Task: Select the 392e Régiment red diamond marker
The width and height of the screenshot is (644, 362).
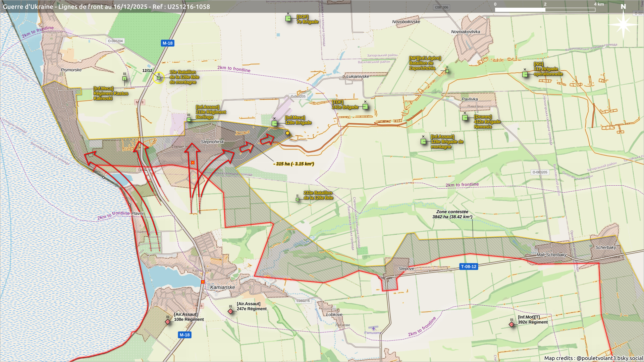Action: point(512,324)
